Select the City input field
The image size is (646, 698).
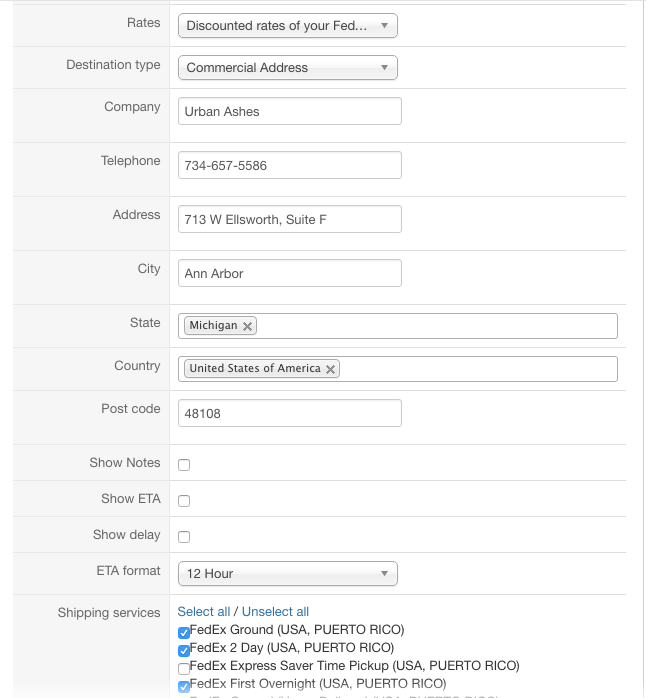(290, 274)
